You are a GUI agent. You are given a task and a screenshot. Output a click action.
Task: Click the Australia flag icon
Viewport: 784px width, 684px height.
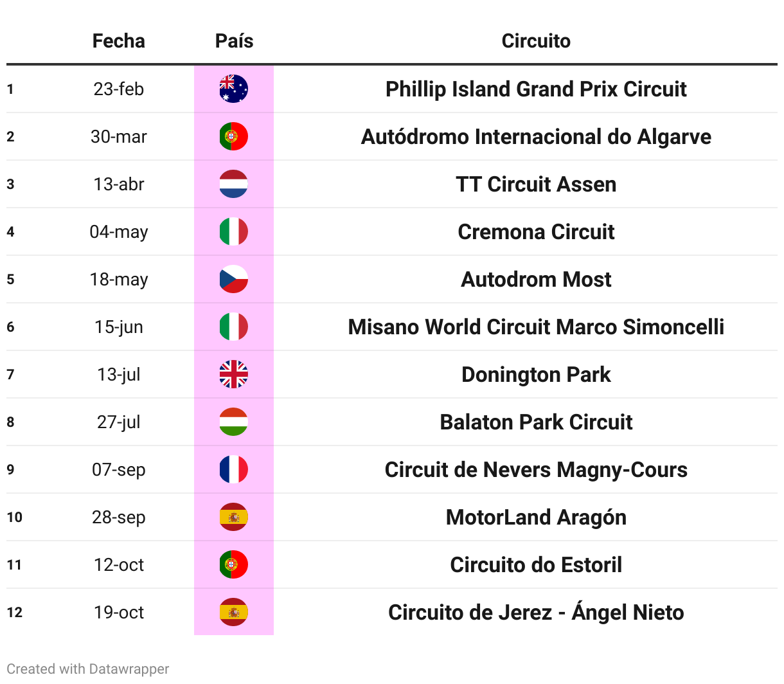[x=233, y=89]
